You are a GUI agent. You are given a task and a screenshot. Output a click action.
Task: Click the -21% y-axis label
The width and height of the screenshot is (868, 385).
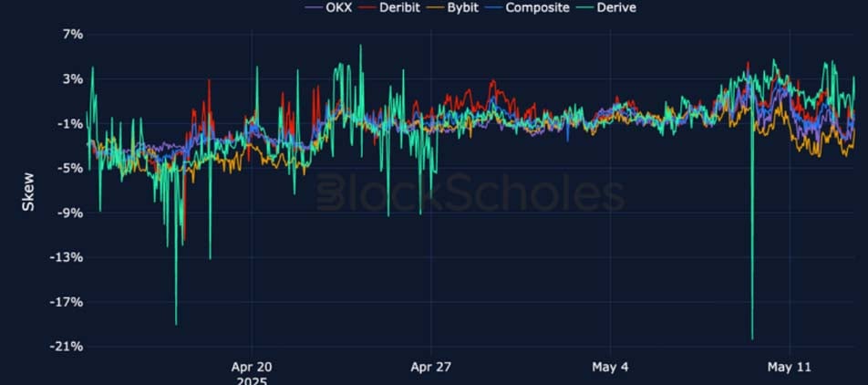pyautogui.click(x=67, y=347)
